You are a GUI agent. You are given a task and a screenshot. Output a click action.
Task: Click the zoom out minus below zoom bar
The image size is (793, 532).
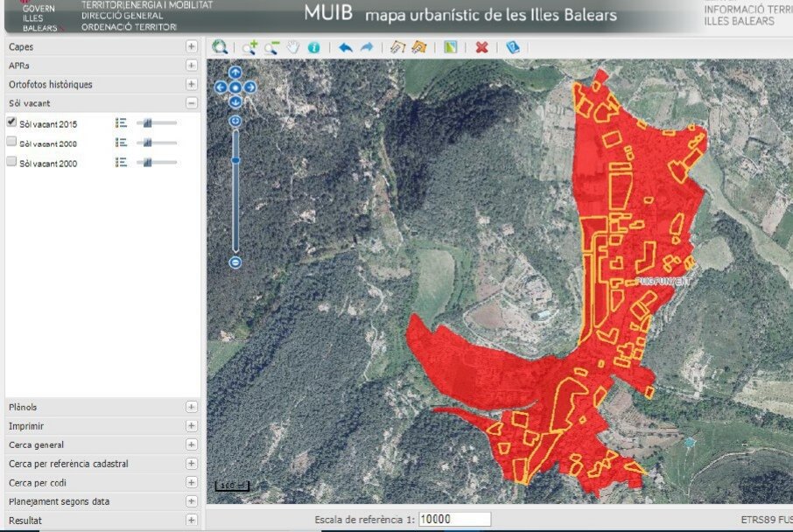point(235,262)
